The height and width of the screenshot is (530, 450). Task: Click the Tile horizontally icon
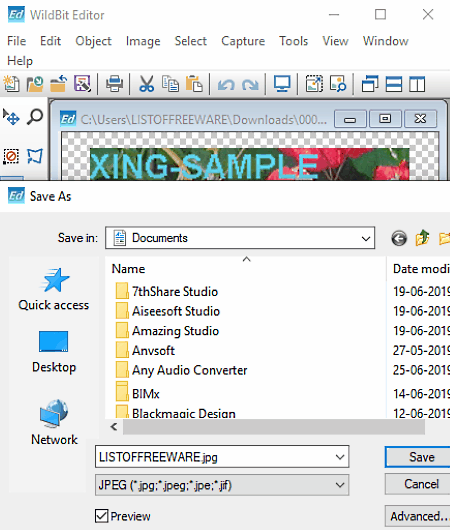394,84
